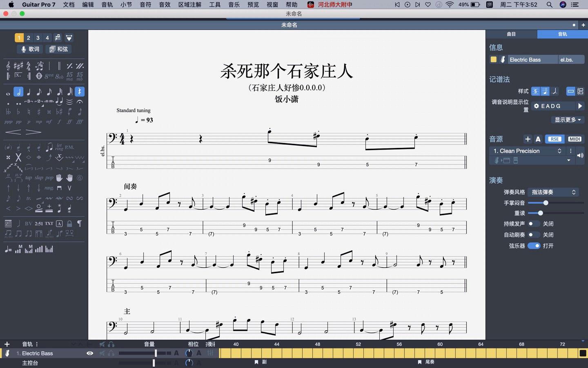Select the eighth note duration
588x368 pixels.
click(39, 92)
